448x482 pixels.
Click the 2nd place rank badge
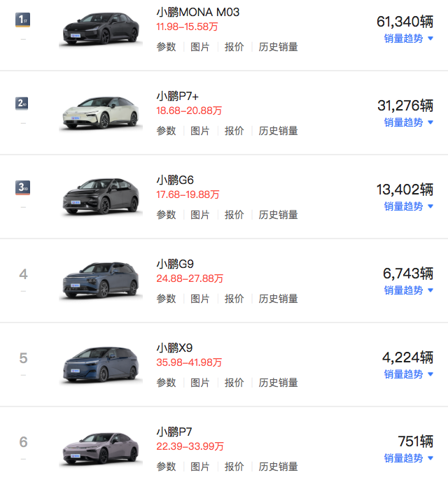tap(22, 104)
